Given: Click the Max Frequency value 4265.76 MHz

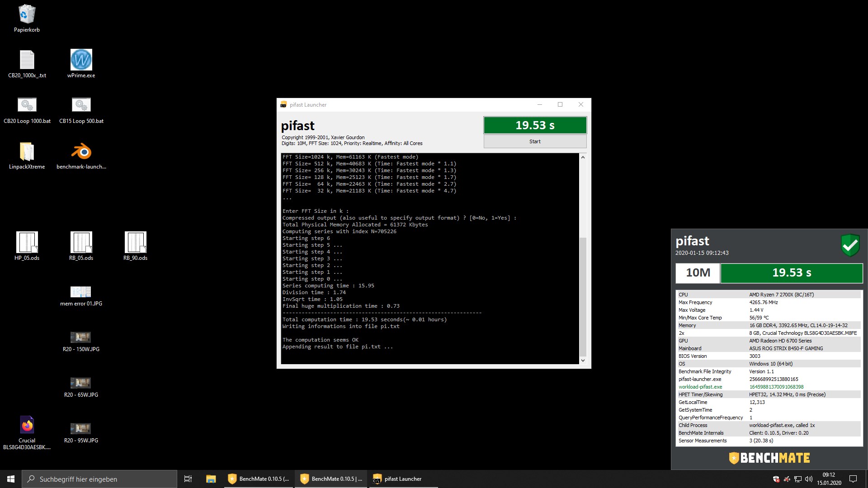Looking at the screenshot, I should pos(764,302).
